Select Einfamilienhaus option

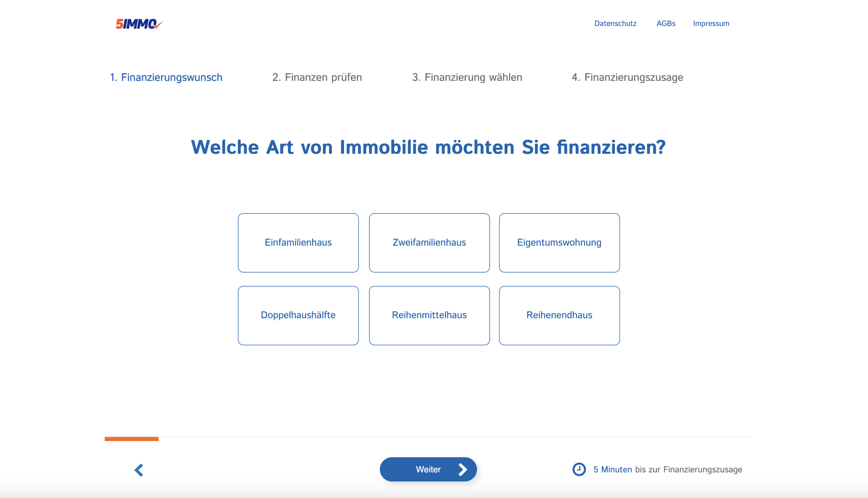coord(298,243)
